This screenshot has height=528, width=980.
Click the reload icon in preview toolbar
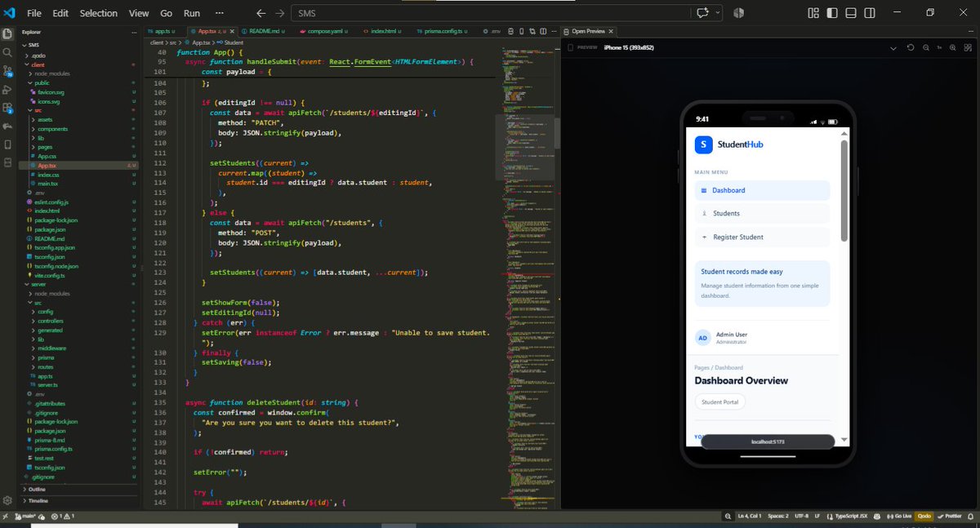(x=911, y=47)
